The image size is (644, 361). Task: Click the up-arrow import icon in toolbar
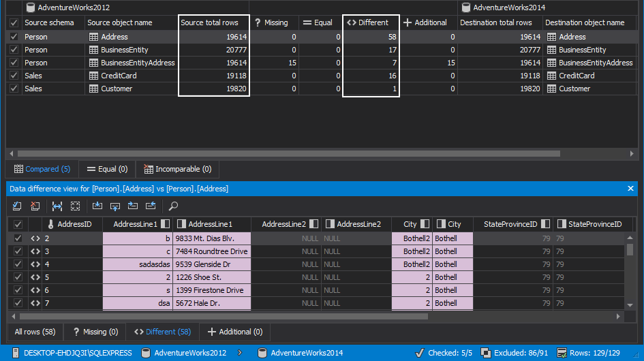tap(115, 206)
